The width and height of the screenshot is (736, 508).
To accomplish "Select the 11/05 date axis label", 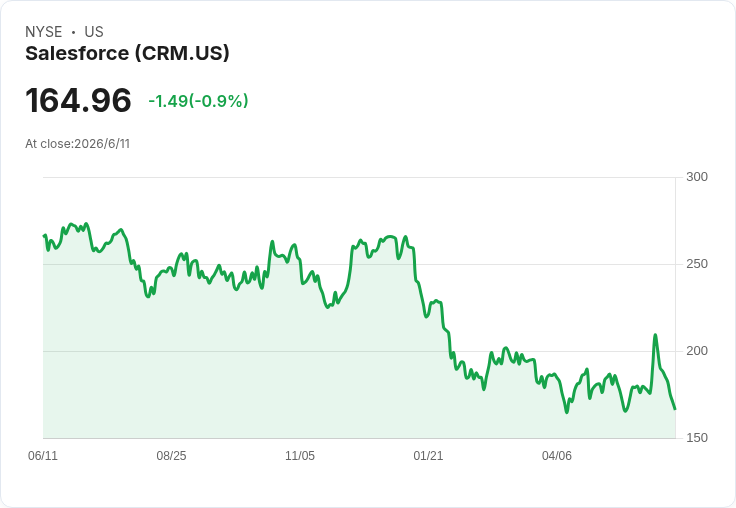I will [300, 455].
